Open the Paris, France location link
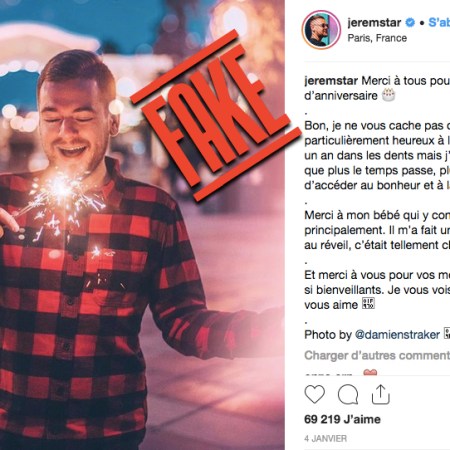450x450 pixels. coord(377,38)
